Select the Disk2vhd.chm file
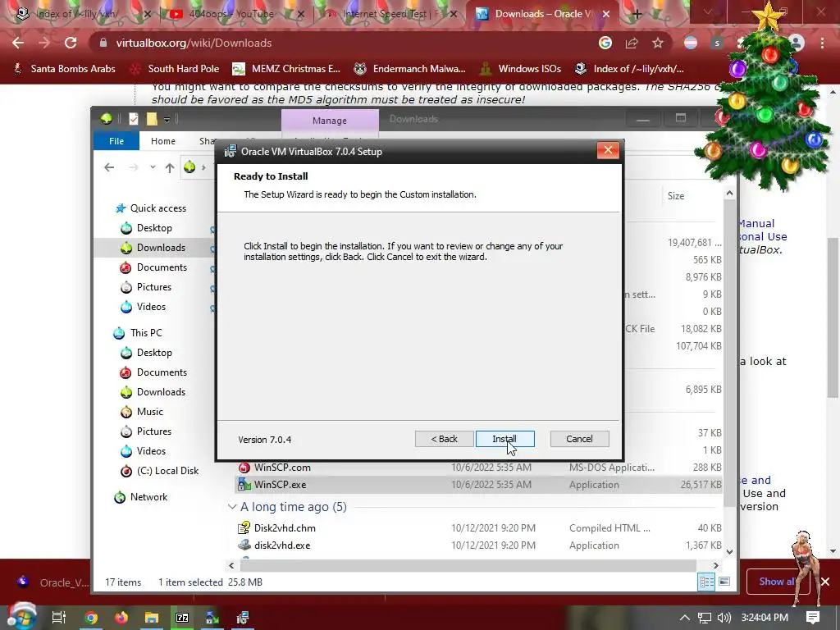Viewport: 840px width, 630px height. coord(285,528)
